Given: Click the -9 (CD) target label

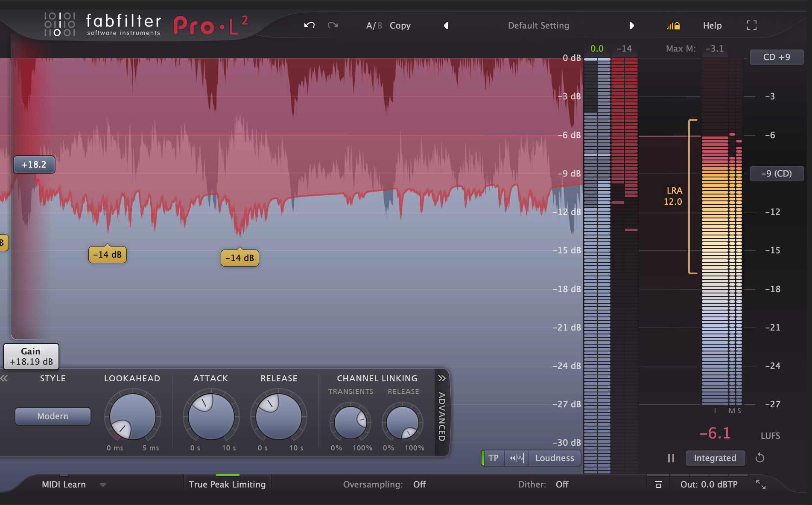Looking at the screenshot, I should [777, 174].
